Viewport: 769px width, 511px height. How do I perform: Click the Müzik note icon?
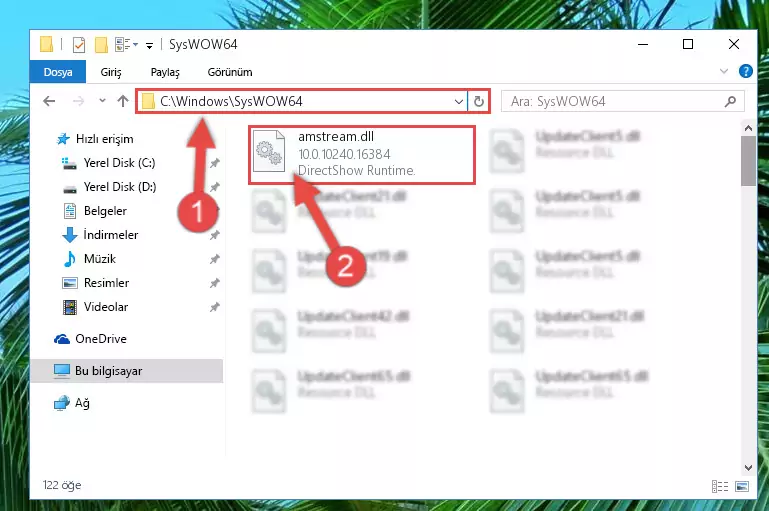tap(70, 259)
